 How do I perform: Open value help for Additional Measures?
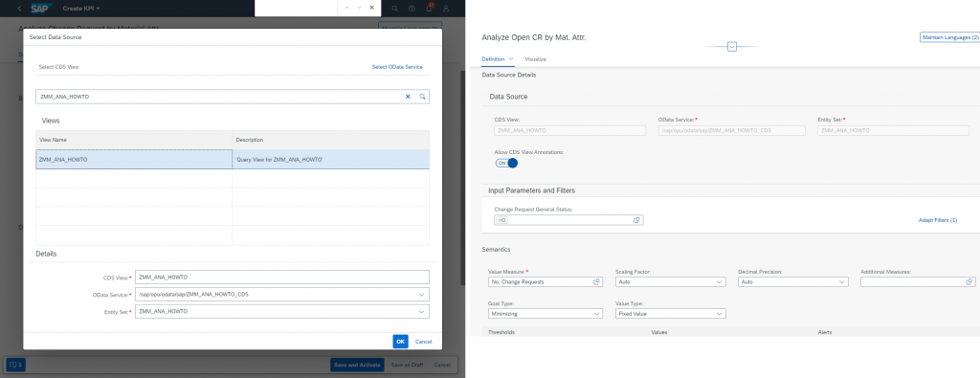click(969, 281)
